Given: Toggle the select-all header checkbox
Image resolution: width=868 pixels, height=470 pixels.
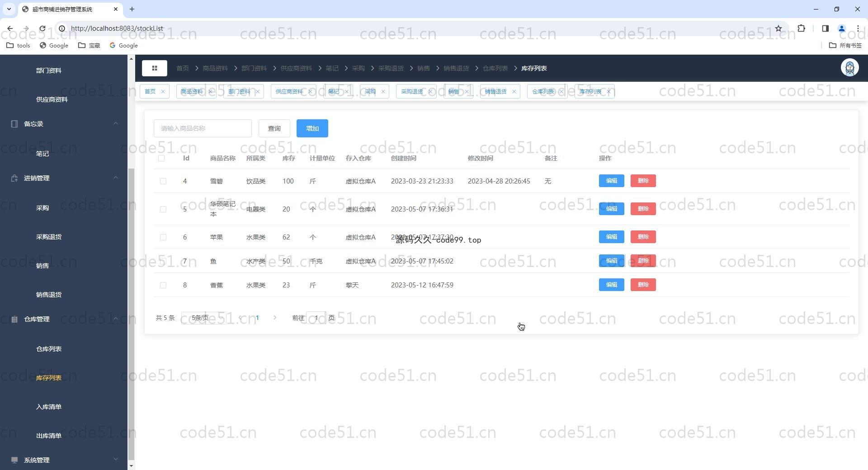Looking at the screenshot, I should click(161, 158).
